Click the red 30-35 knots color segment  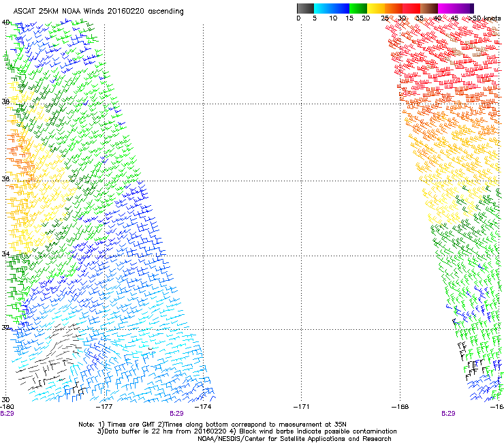click(411, 8)
